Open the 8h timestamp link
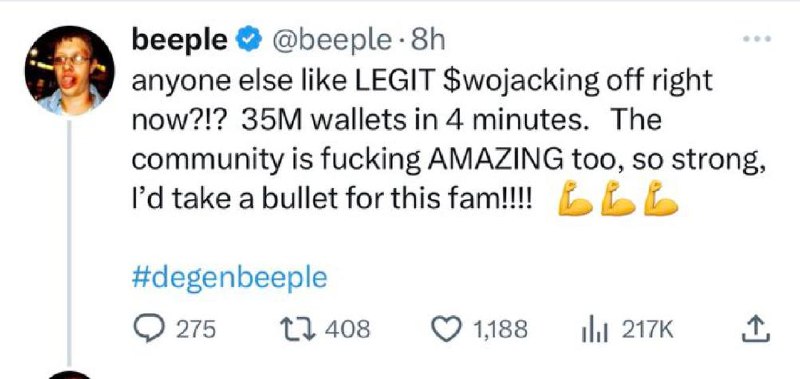Image resolution: width=800 pixels, height=379 pixels. [x=428, y=41]
